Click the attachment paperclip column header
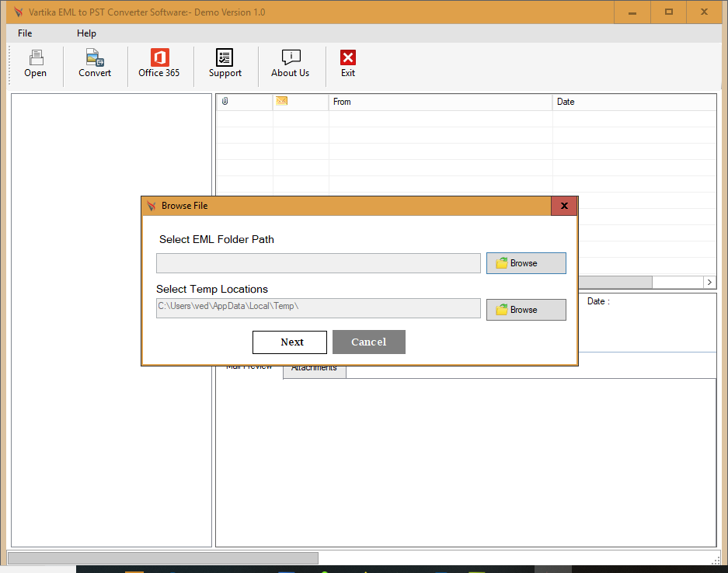The width and height of the screenshot is (728, 573). tap(225, 101)
